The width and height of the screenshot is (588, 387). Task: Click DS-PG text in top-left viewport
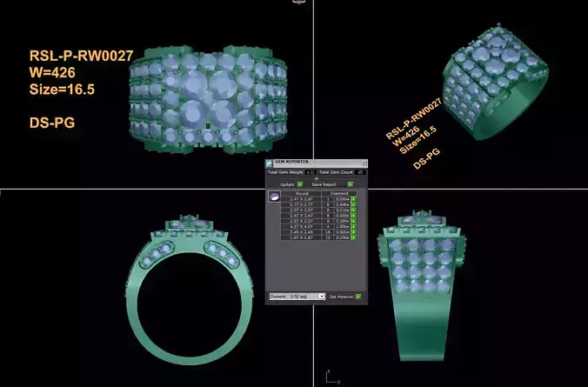tap(52, 123)
